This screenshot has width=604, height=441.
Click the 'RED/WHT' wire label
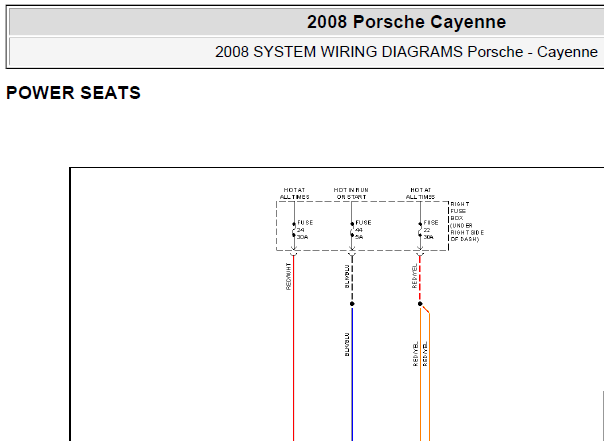point(289,276)
